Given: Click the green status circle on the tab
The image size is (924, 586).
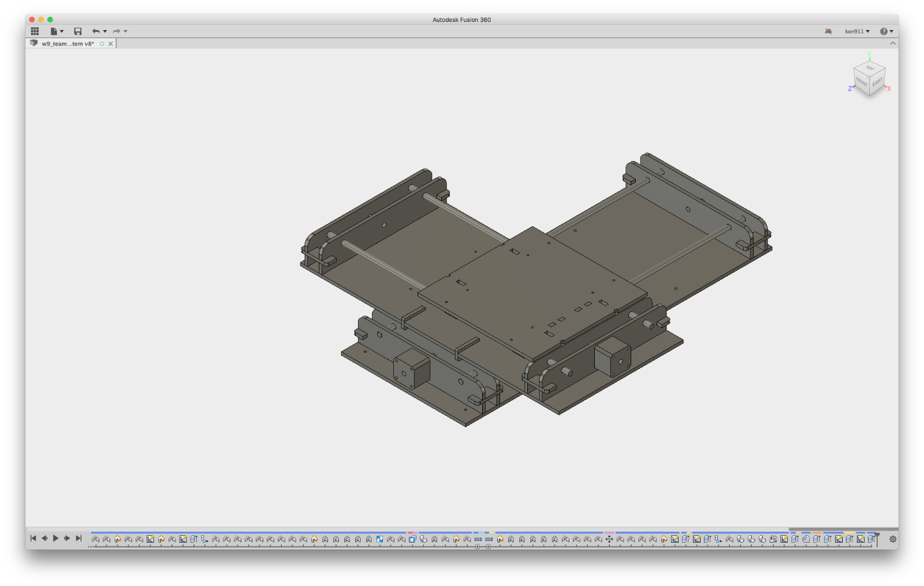Looking at the screenshot, I should 102,43.
